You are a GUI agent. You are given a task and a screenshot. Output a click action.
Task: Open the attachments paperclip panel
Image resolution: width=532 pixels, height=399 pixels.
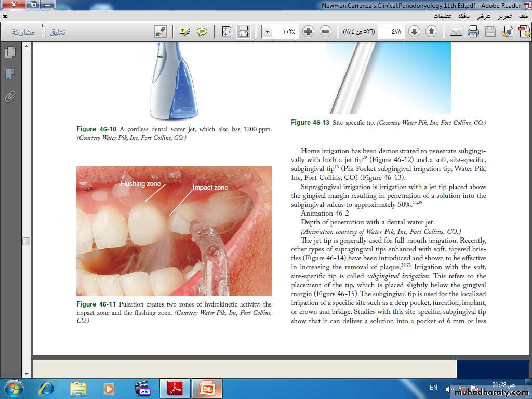9,97
